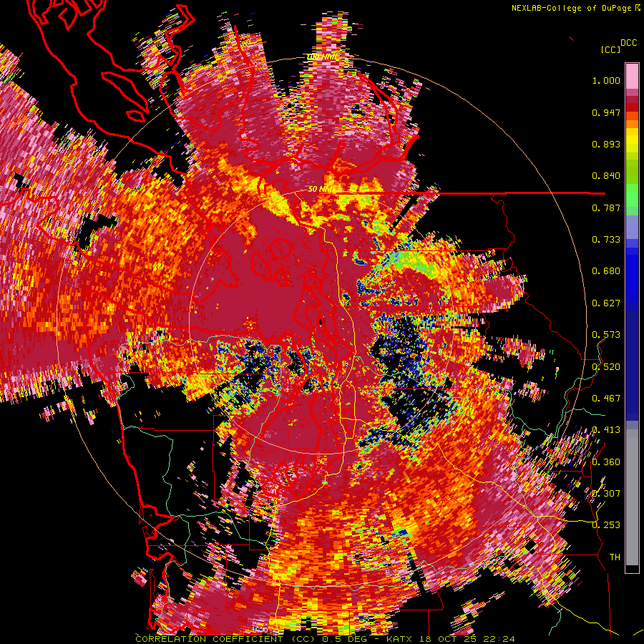
Task: Click the NEXLAB-College of DuPage credit text
Action: (x=572, y=8)
